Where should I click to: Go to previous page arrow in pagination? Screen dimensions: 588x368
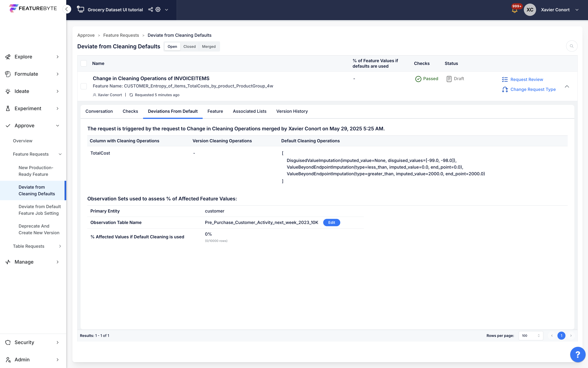[x=552, y=336]
